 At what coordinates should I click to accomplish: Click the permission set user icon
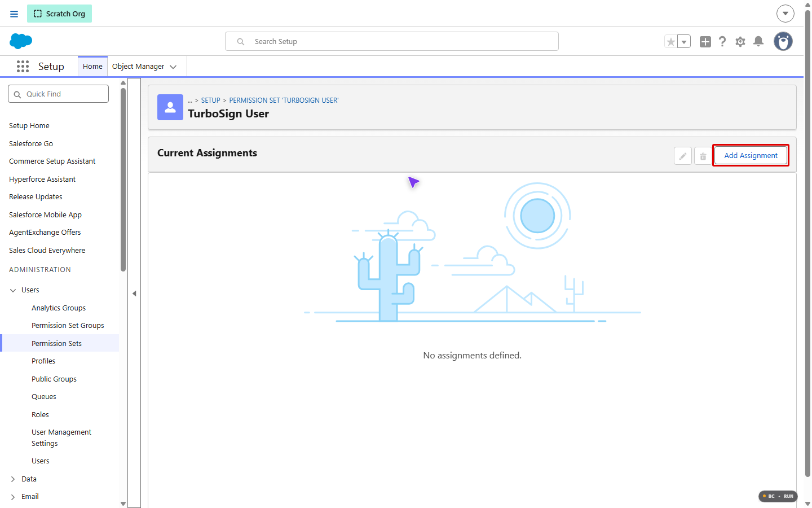click(x=170, y=107)
